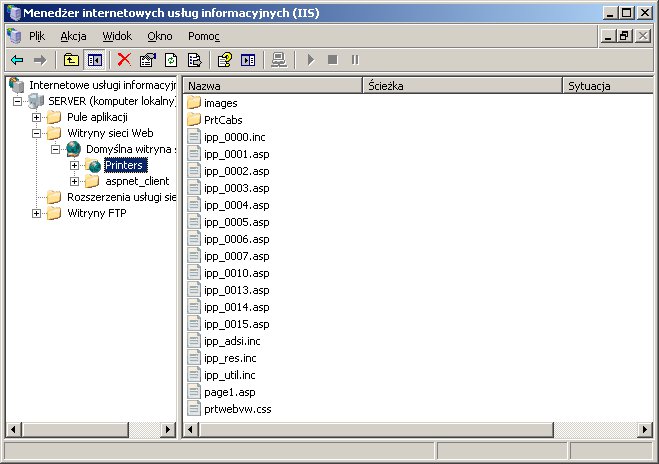Viewport: 659px width, 464px height.
Task: Select the ipp_0015.asp file name
Action: [237, 324]
